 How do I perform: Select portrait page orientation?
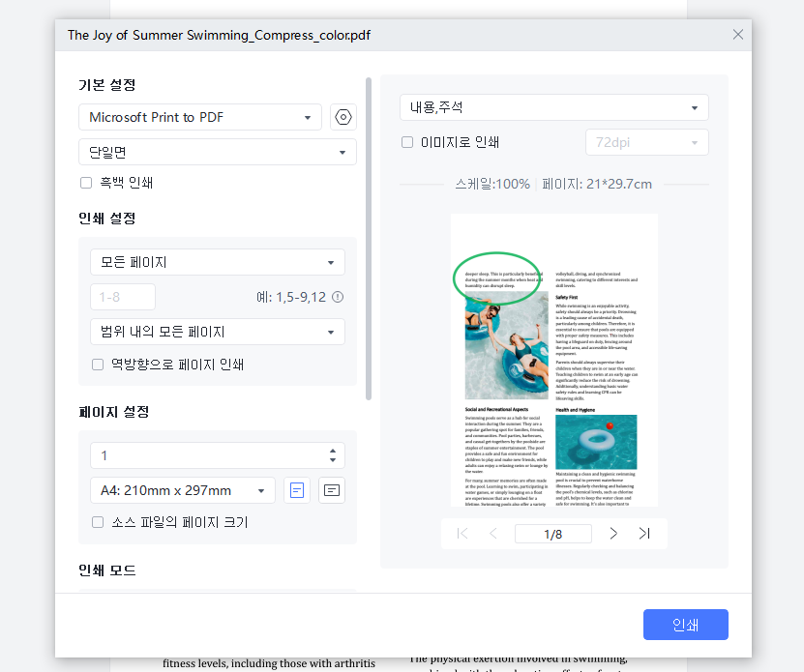point(296,490)
